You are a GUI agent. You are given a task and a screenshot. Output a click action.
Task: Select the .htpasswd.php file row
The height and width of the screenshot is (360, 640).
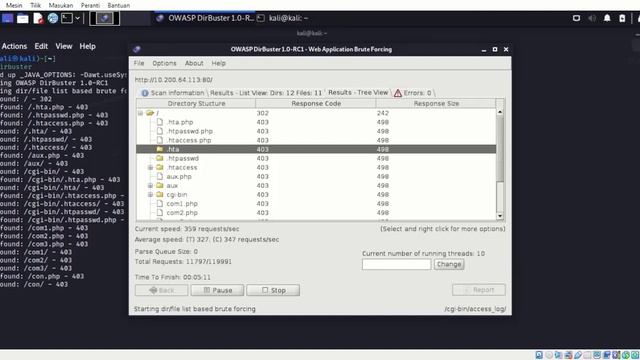coord(316,131)
